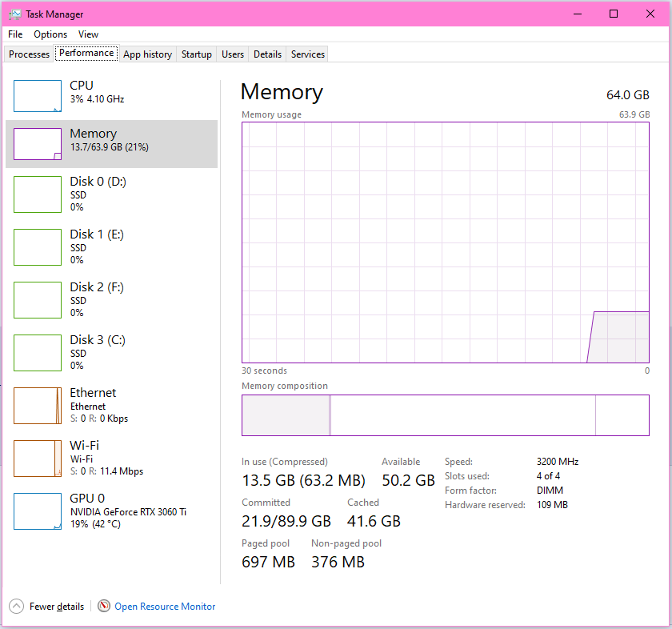The image size is (672, 629).
Task: Click the '13.5 GB (63.2 MB)' in-use value
Action: click(303, 480)
